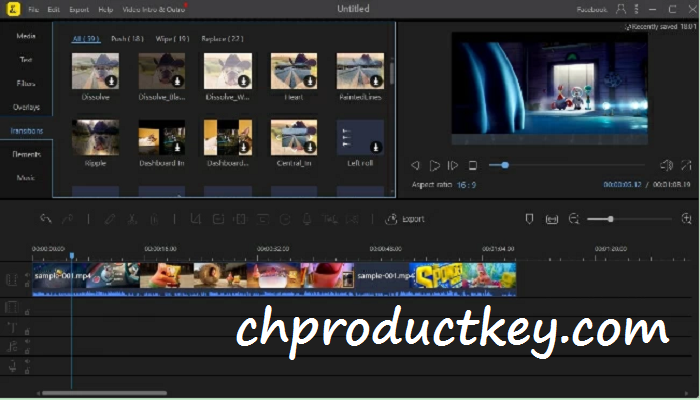The width and height of the screenshot is (700, 400).
Task: Select the Crop tool icon
Action: point(196,219)
